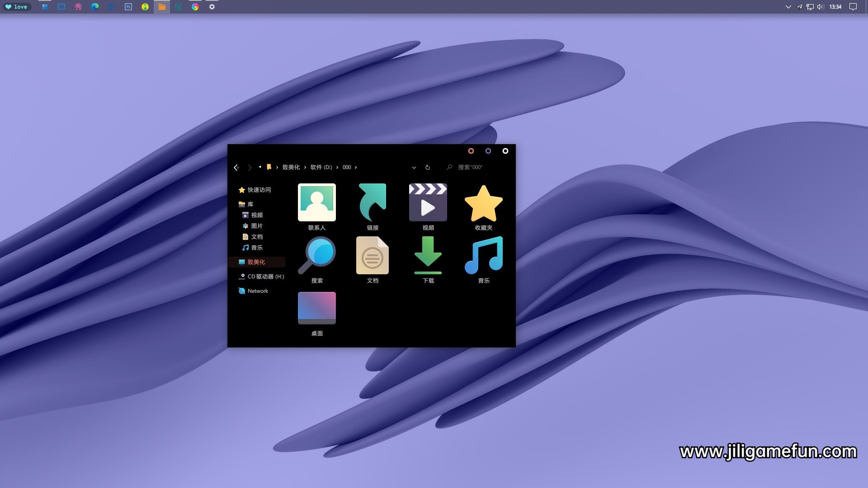Viewport: 868px width, 488px height.
Task: Click the folder icon in the address bar
Action: click(269, 167)
